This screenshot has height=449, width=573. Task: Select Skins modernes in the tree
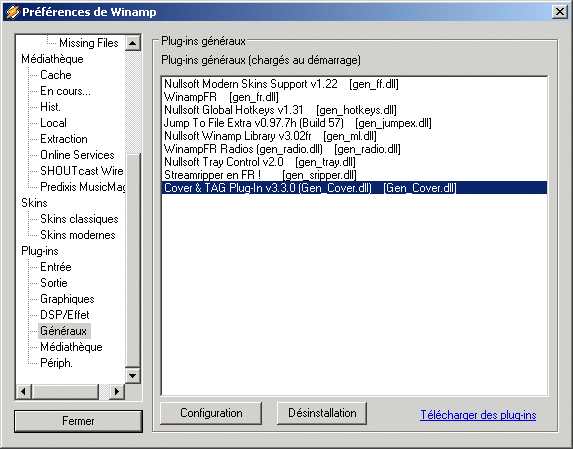[x=78, y=235]
